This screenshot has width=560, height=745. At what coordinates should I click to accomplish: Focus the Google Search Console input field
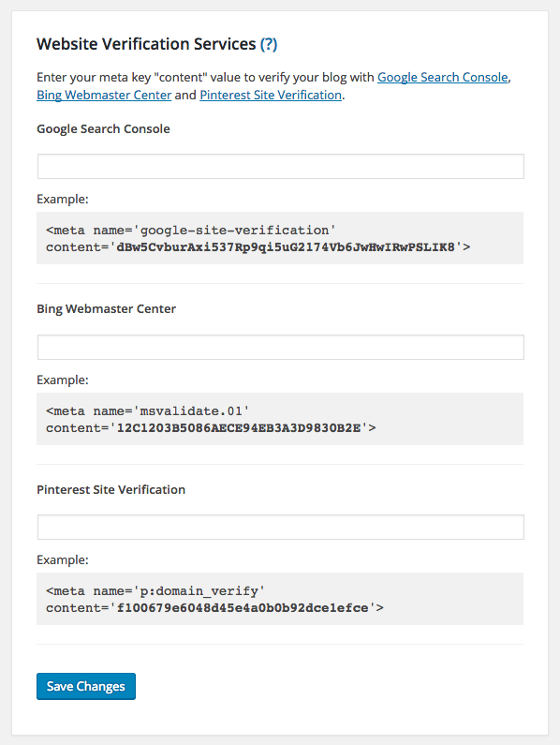[x=281, y=166]
